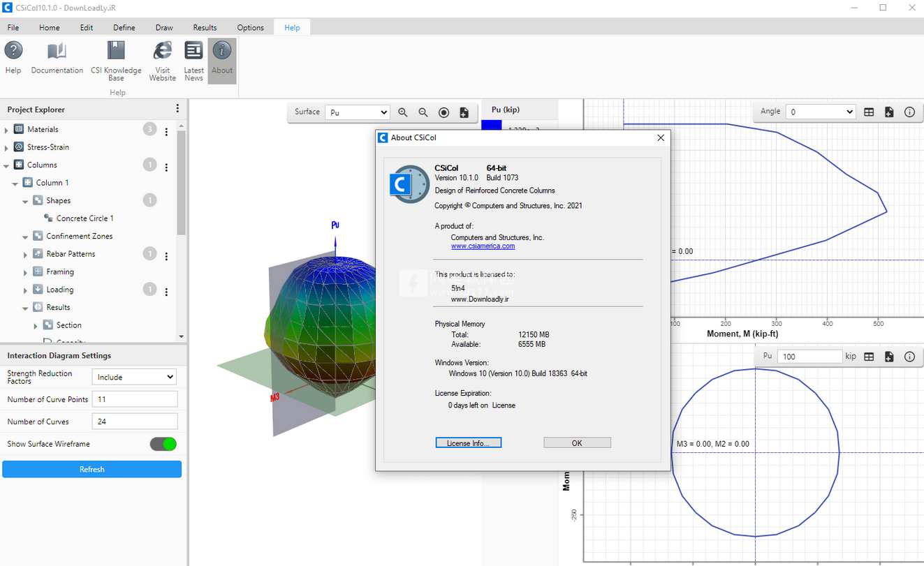Viewport: 924px width, 566px height.
Task: Expand the Section node under Results
Action: click(36, 325)
